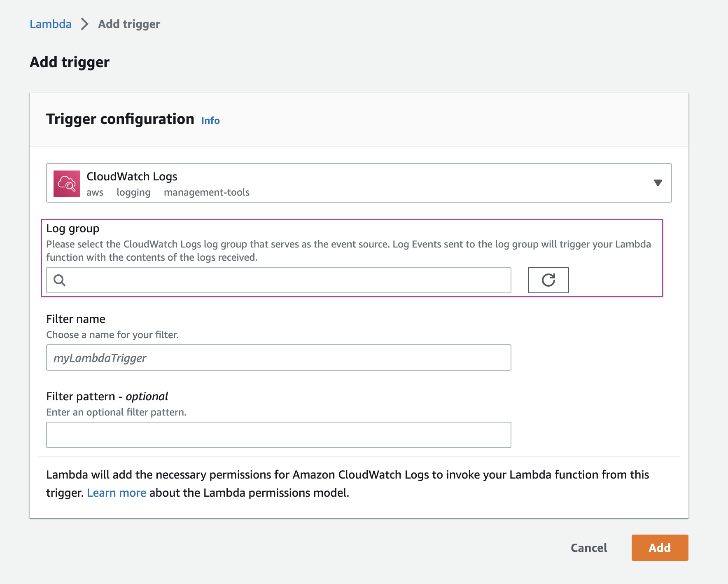Click the dropdown caret on the trigger selector
This screenshot has height=584, width=728.
tap(658, 182)
